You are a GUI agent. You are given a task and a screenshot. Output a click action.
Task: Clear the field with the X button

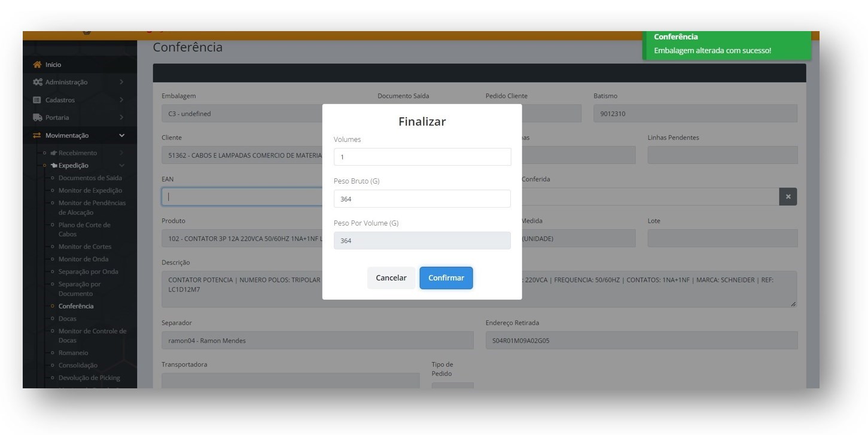(x=788, y=197)
